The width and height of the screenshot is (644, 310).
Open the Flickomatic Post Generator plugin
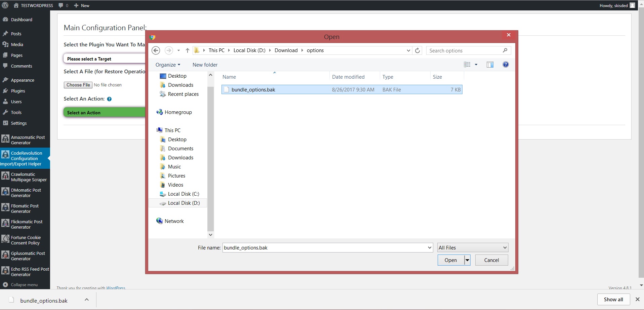click(25, 224)
